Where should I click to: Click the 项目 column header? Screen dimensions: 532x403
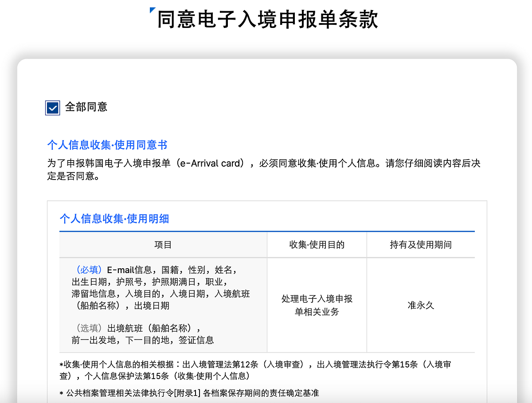[163, 245]
